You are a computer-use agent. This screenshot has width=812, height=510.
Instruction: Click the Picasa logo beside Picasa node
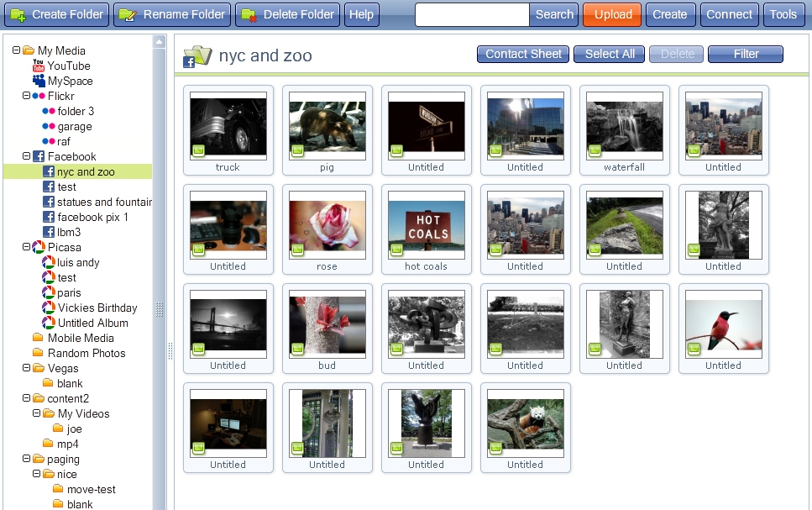[39, 247]
